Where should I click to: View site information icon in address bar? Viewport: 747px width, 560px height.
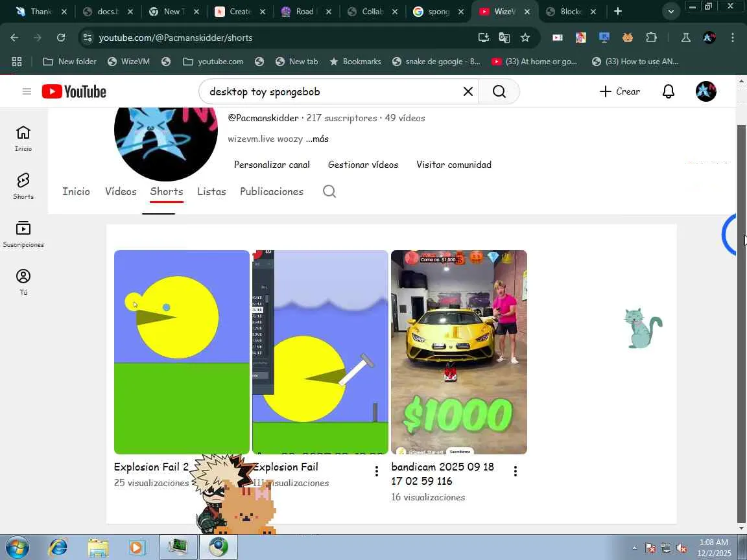(87, 38)
